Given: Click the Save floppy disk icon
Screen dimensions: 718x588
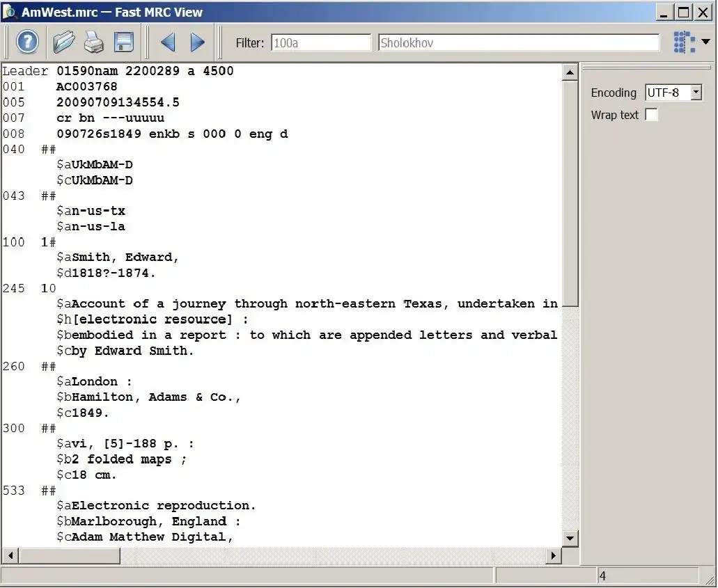Looking at the screenshot, I should point(124,42).
